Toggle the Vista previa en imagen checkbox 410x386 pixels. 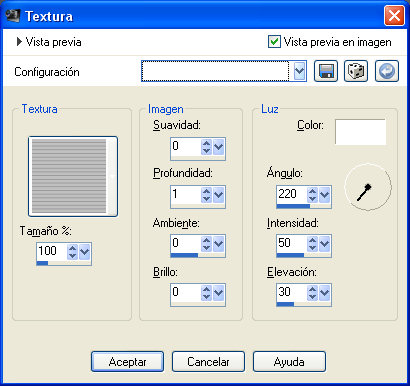[274, 42]
